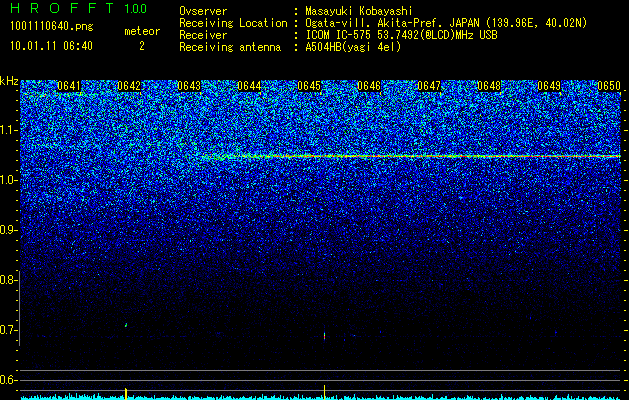Click observer name Masayuki Kobayashi
The image size is (629, 400).
tap(359, 12)
